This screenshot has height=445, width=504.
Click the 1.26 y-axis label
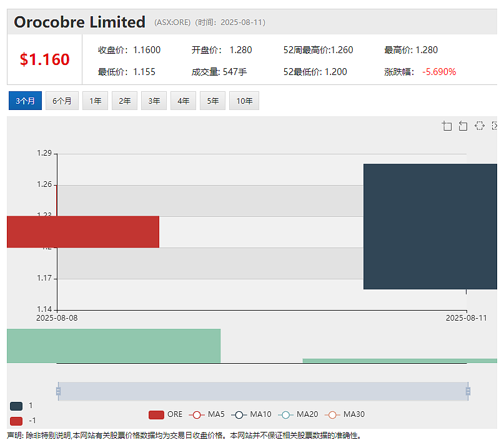[44, 184]
